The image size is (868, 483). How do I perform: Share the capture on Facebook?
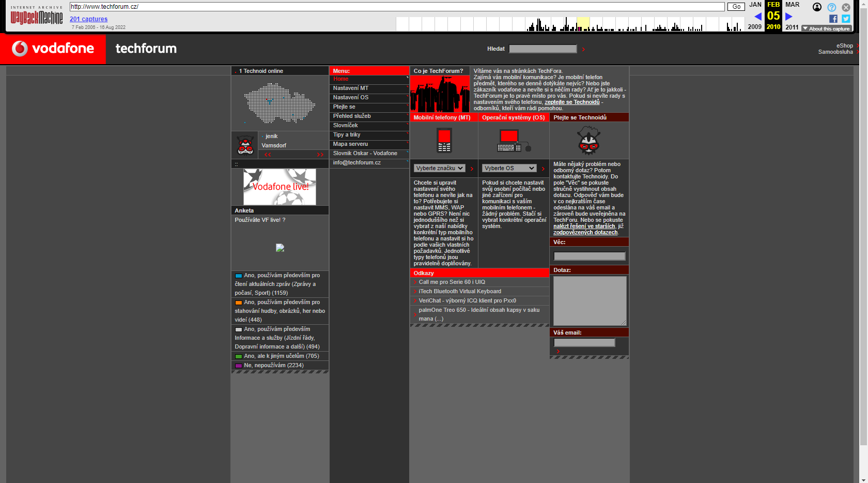833,19
